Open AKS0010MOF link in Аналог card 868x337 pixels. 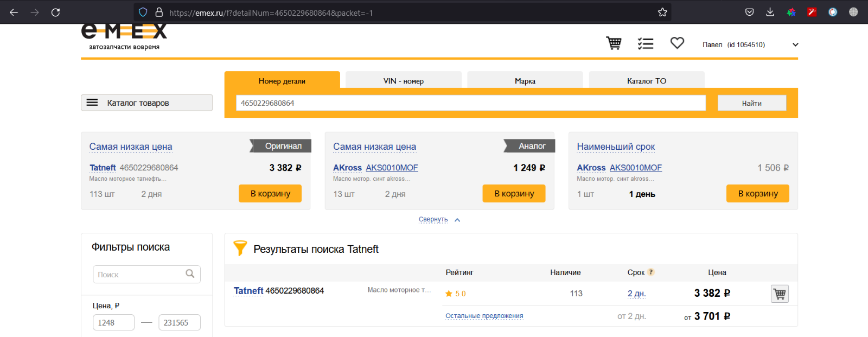tap(392, 168)
